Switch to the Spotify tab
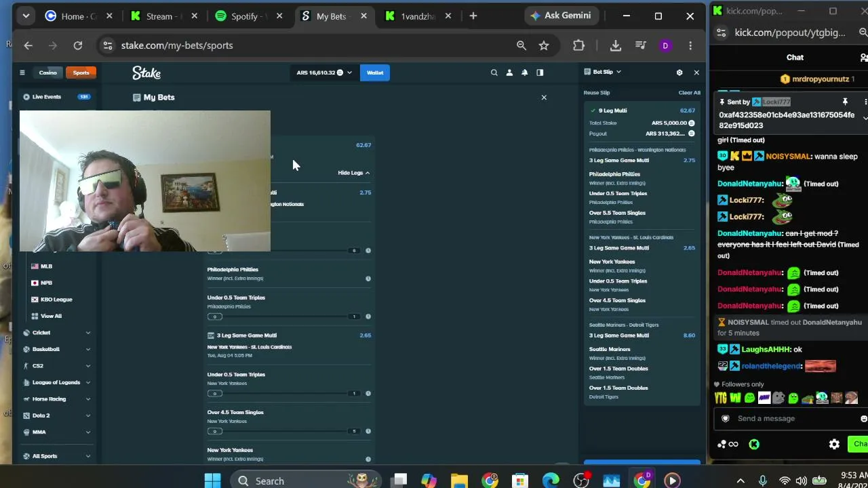 [249, 16]
